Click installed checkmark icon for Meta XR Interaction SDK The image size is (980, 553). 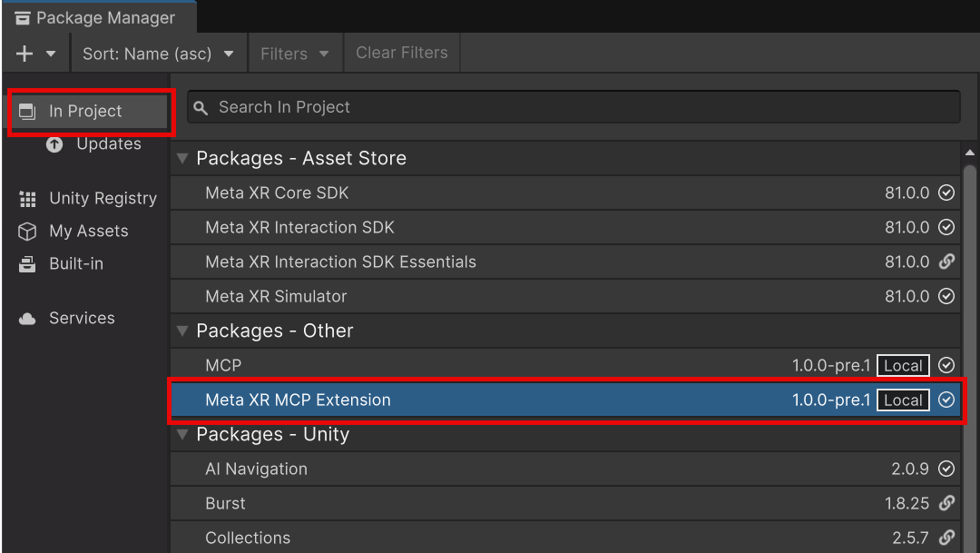point(946,227)
